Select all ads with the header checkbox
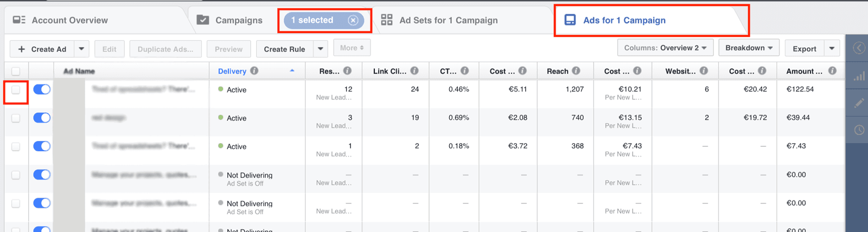The image size is (868, 232). (x=16, y=71)
